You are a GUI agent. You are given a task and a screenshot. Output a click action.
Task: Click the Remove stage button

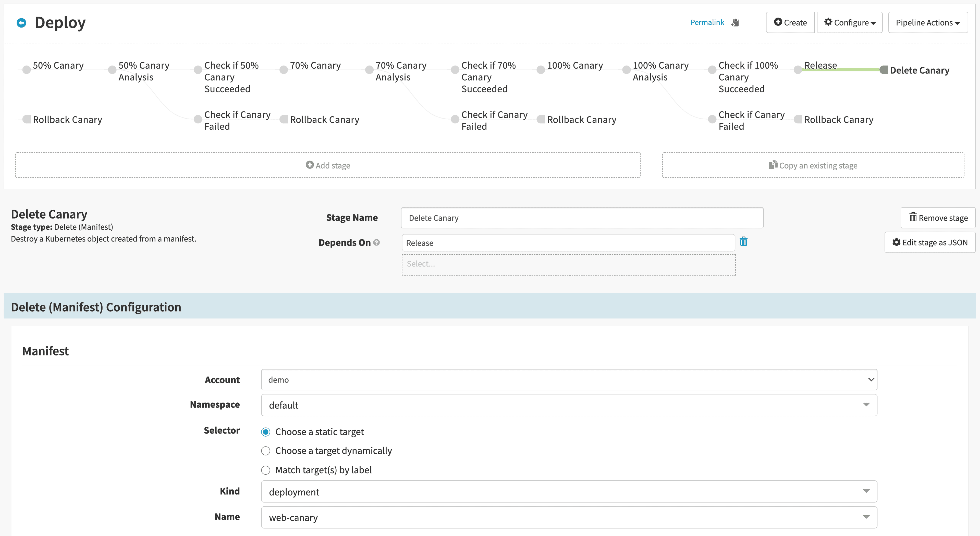(x=938, y=218)
